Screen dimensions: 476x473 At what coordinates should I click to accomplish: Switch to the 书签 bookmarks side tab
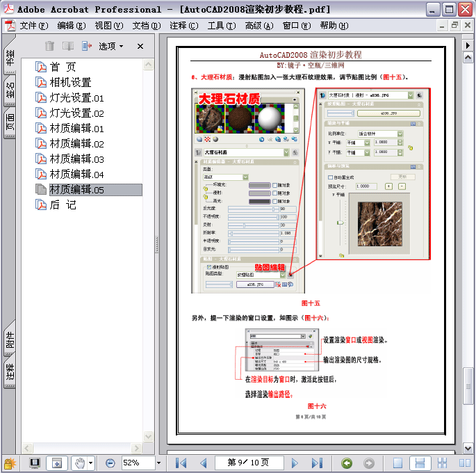tap(10, 56)
